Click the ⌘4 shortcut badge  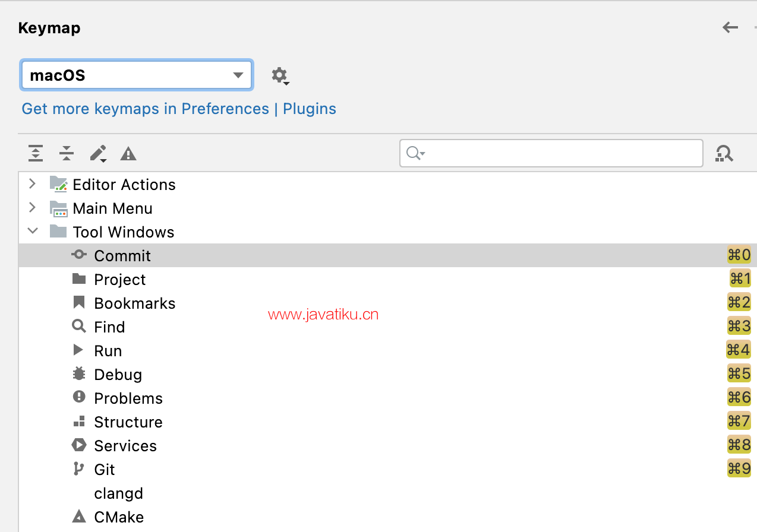[739, 350]
